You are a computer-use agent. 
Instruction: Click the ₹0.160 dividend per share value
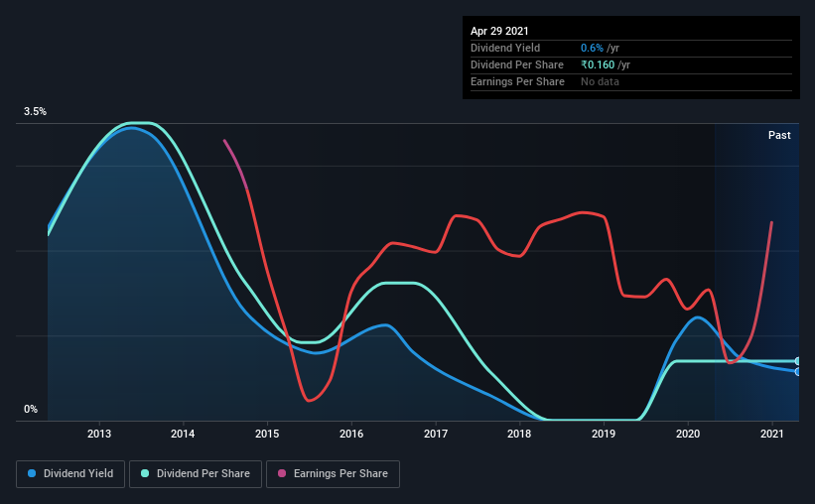598,64
